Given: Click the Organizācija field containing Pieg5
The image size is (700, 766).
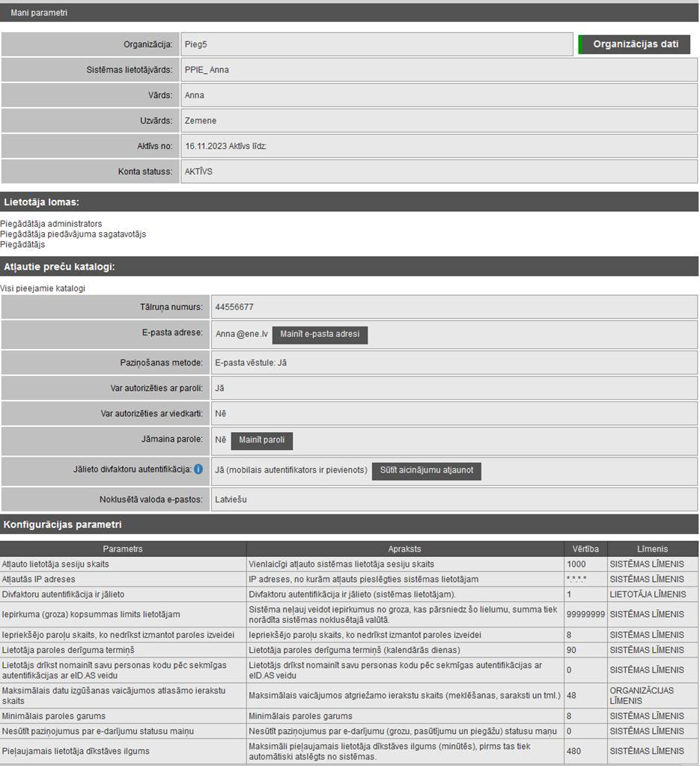Looking at the screenshot, I should tap(377, 45).
